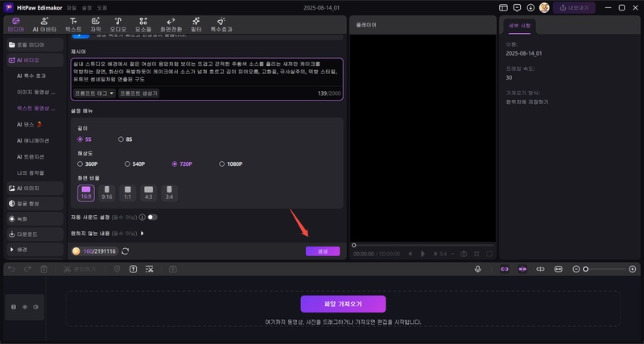Play the preview in the player

tap(423, 254)
